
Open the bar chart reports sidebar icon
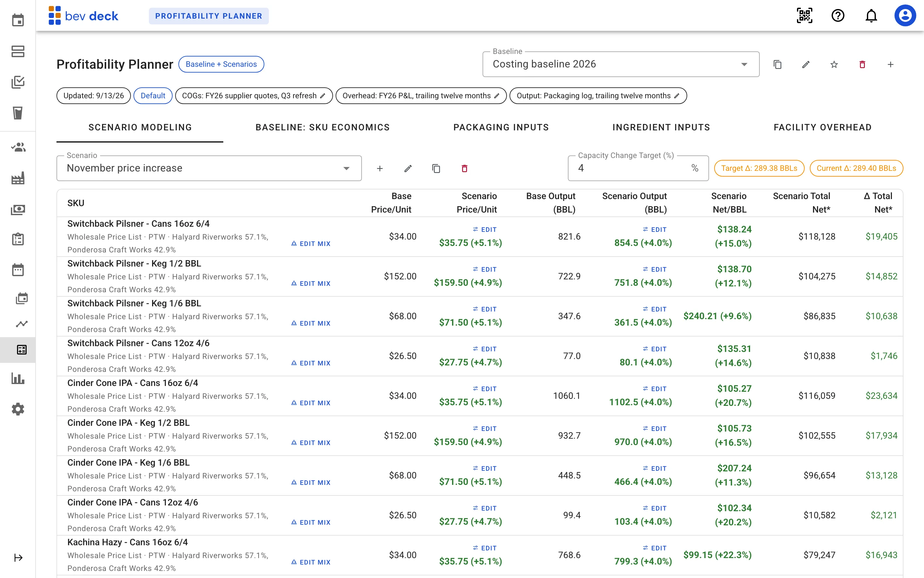[x=18, y=379]
